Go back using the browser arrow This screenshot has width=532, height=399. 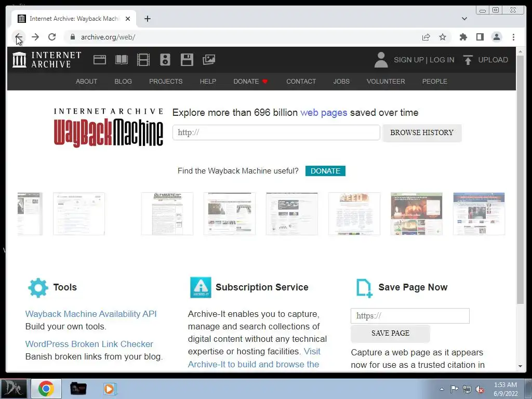click(19, 37)
